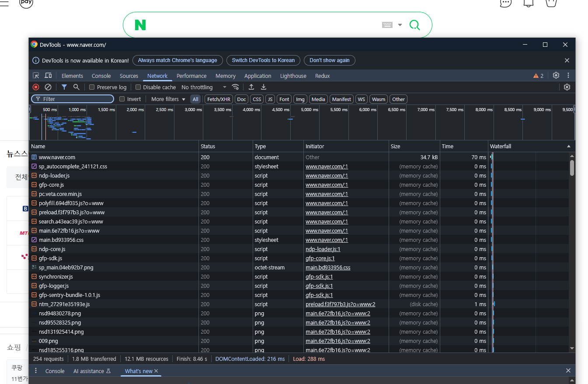Open the Sources tab
Screen dimensions: 588x384
tap(129, 76)
